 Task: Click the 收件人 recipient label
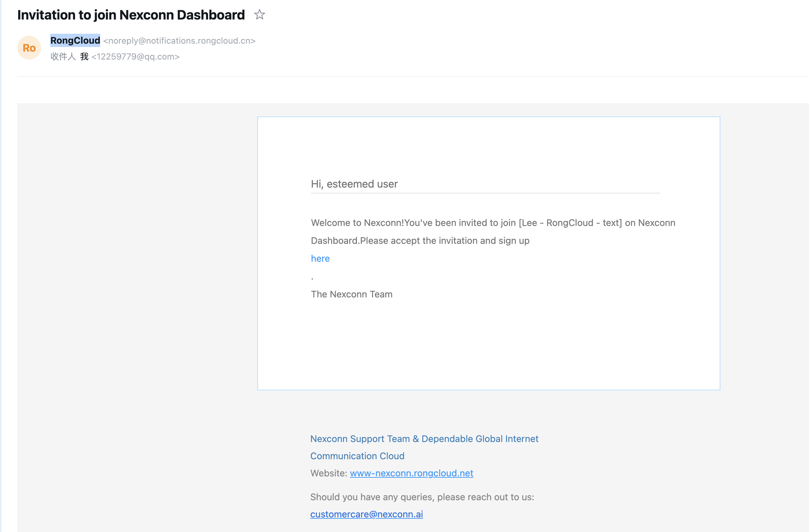click(63, 57)
